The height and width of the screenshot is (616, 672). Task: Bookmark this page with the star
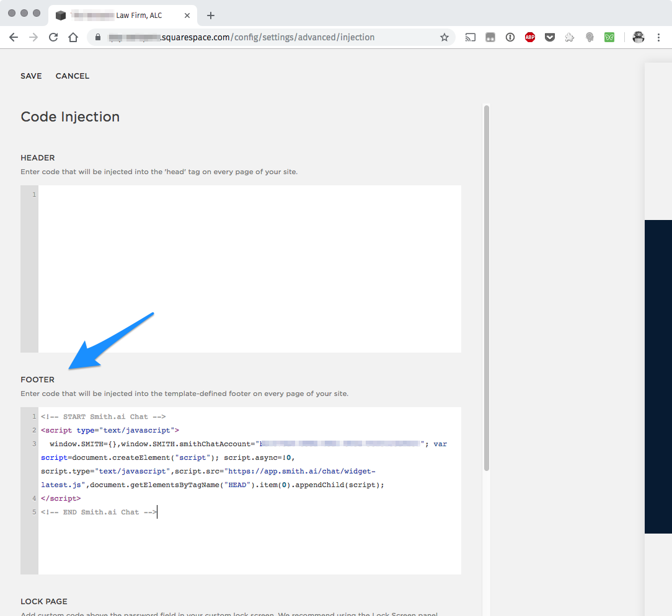[444, 37]
